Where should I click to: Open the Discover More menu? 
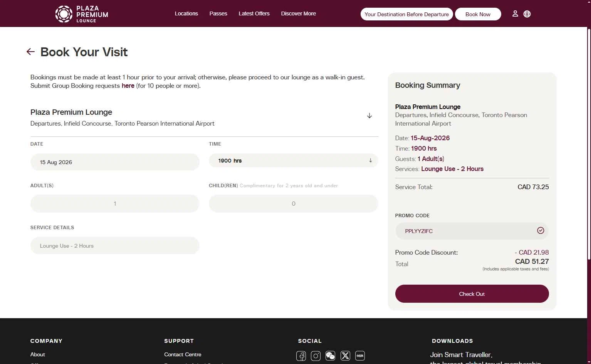click(299, 13)
